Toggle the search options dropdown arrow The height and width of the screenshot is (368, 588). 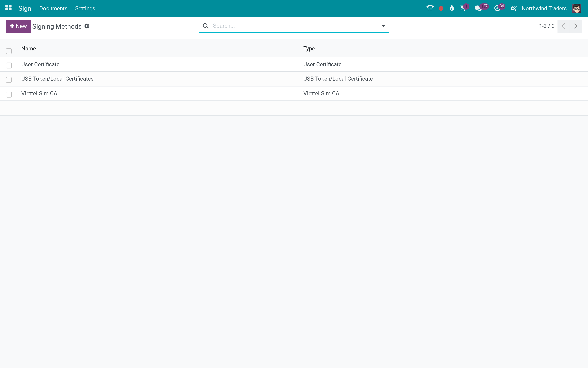coord(383,26)
